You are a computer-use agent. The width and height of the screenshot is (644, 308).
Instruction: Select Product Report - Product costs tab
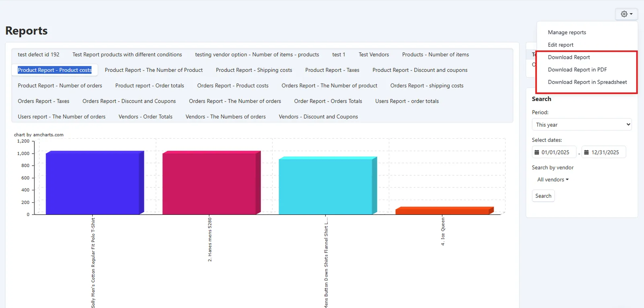coord(55,70)
